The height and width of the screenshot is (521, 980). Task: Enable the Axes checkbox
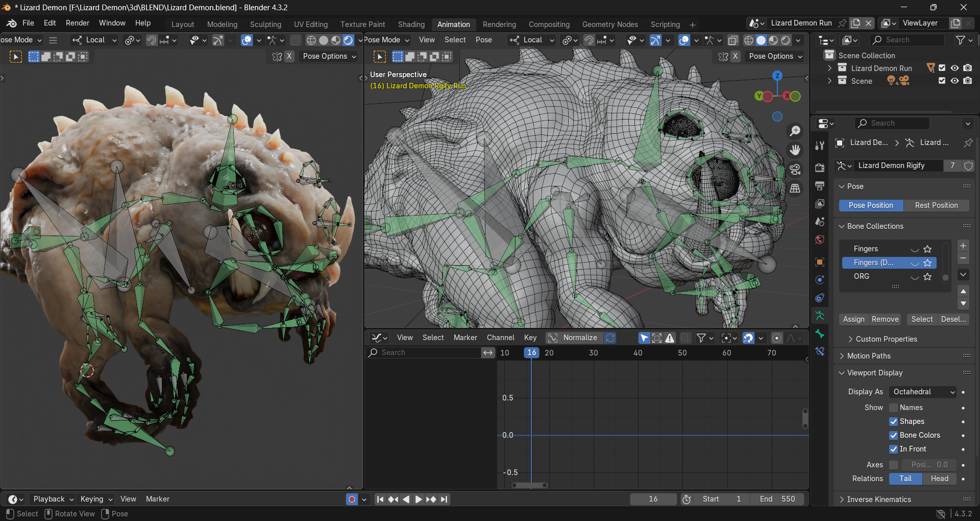[893, 465]
